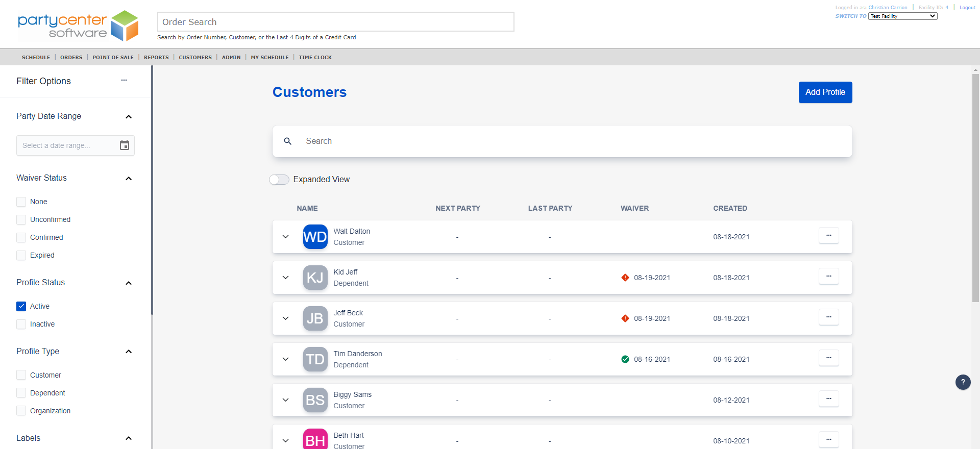Click Beth Hart's BH avatar

point(315,439)
